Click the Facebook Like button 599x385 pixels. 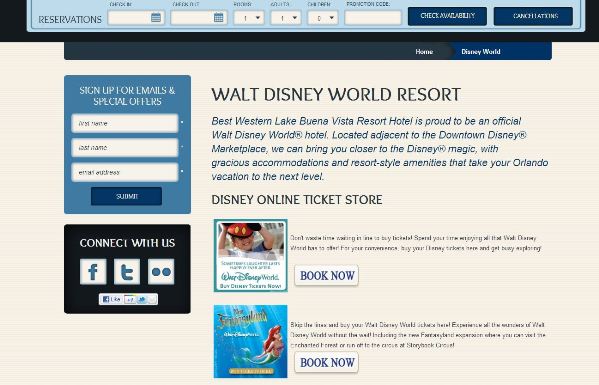(x=112, y=299)
